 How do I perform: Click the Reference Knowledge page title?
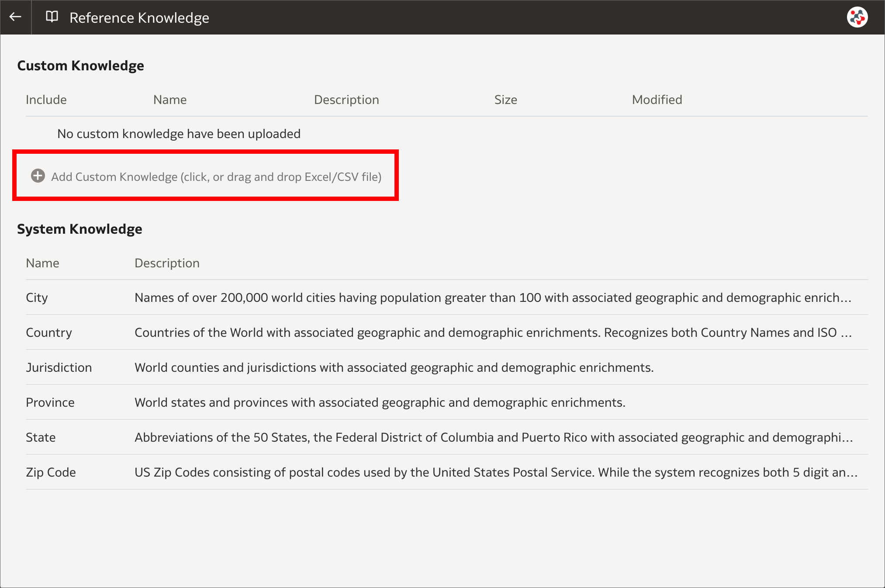[139, 17]
